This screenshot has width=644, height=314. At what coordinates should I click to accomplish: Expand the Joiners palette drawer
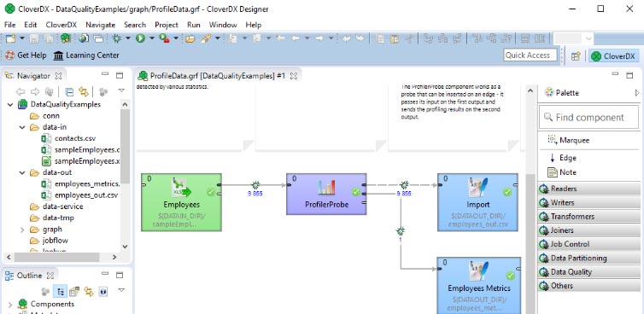click(x=589, y=230)
